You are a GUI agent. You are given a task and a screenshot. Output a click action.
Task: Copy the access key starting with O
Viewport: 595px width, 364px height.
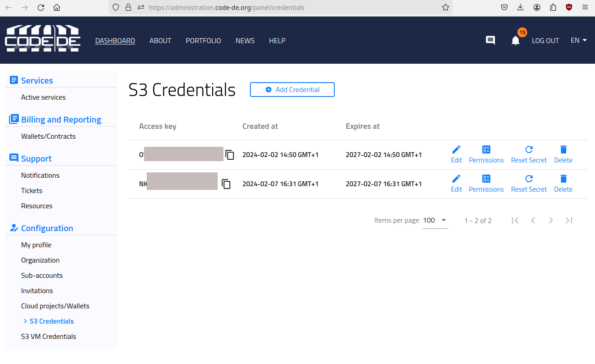click(230, 155)
